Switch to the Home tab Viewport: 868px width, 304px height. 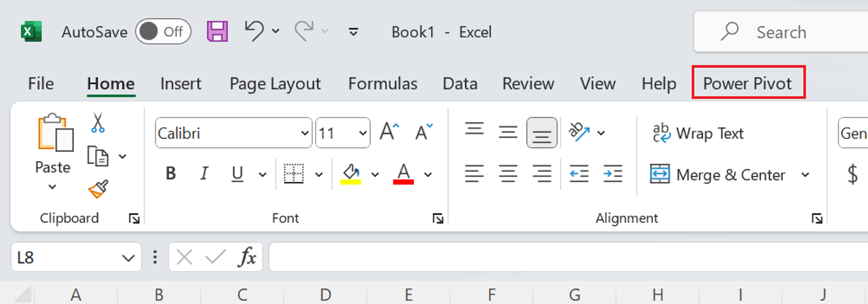(111, 83)
